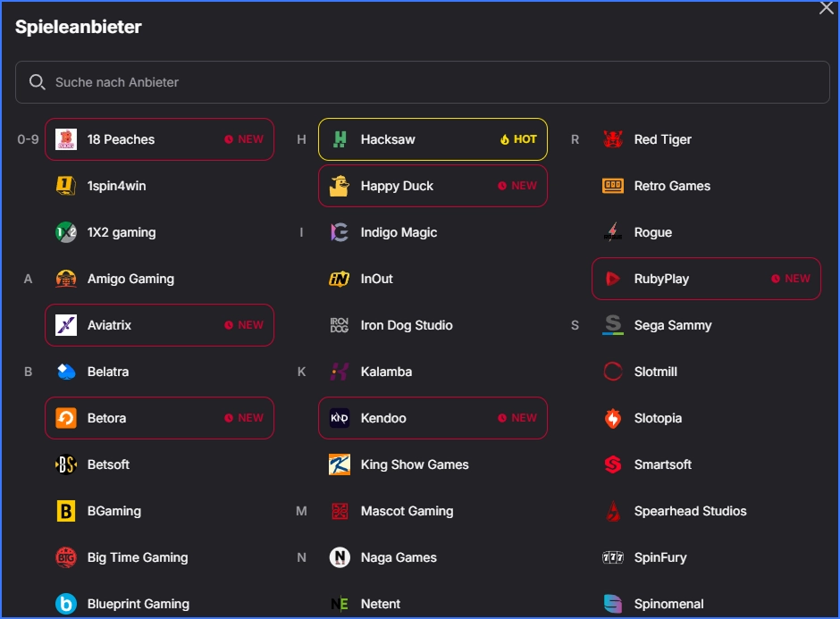The height and width of the screenshot is (619, 840).
Task: Click the 1spin4win text label
Action: click(x=117, y=186)
